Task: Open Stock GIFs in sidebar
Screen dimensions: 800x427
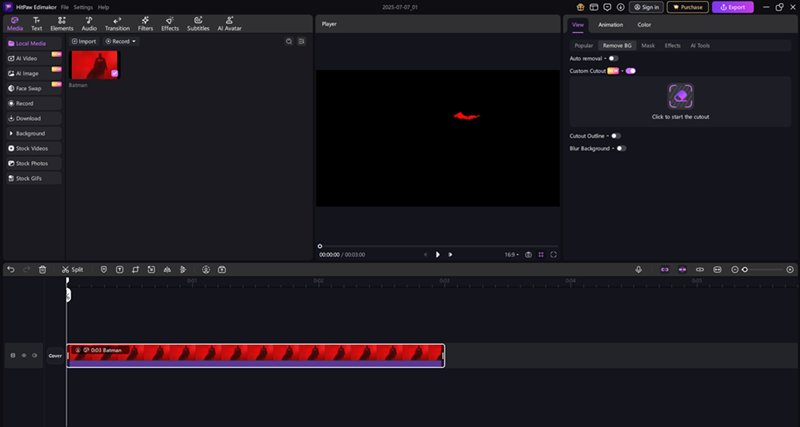Action: coord(33,179)
